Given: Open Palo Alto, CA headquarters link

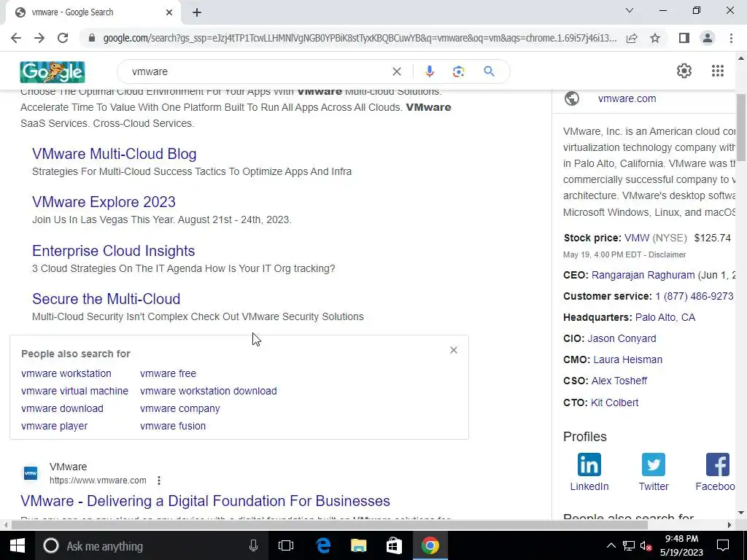Looking at the screenshot, I should [665, 317].
